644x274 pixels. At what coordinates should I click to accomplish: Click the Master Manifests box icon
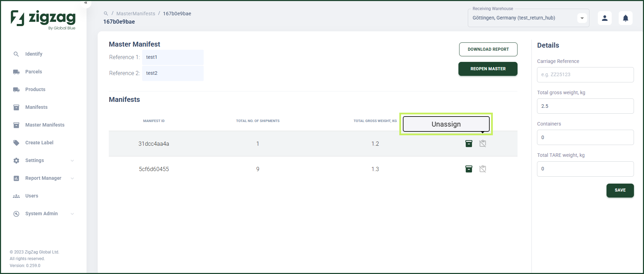[16, 125]
